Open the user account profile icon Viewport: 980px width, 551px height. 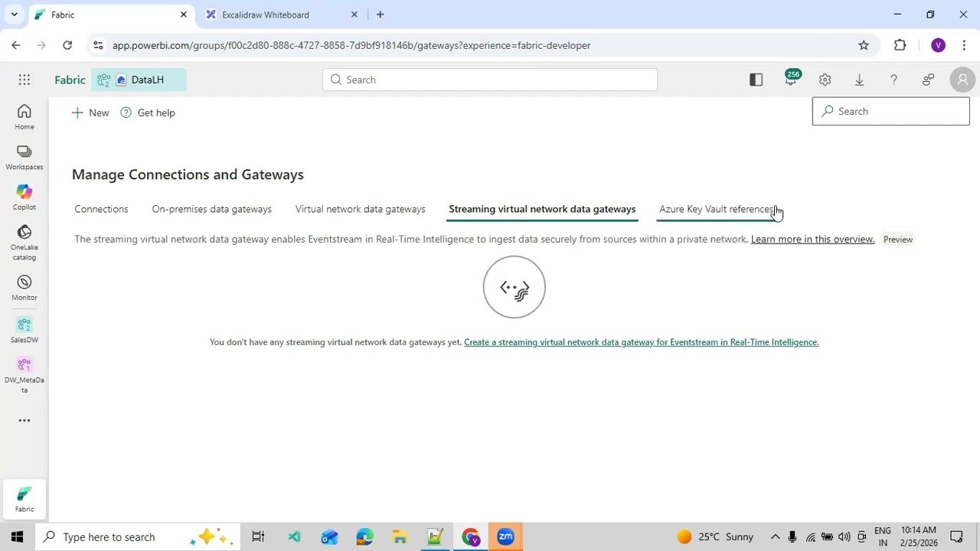[962, 80]
